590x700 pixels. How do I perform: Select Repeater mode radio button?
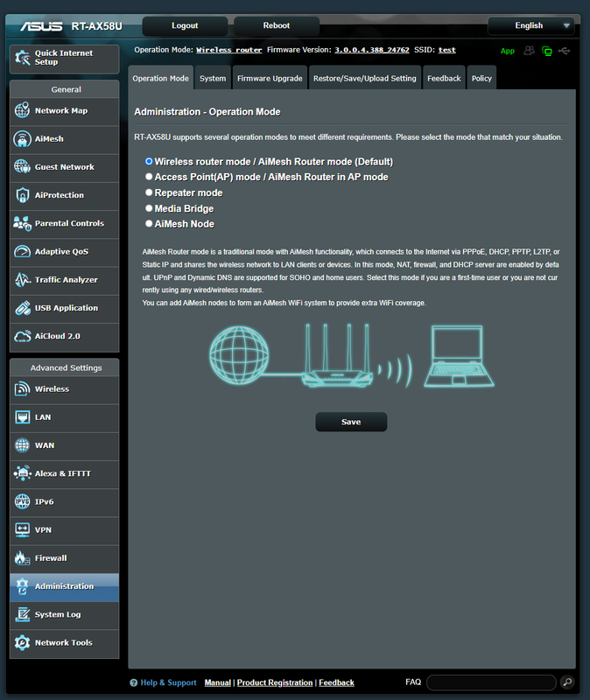pyautogui.click(x=149, y=192)
